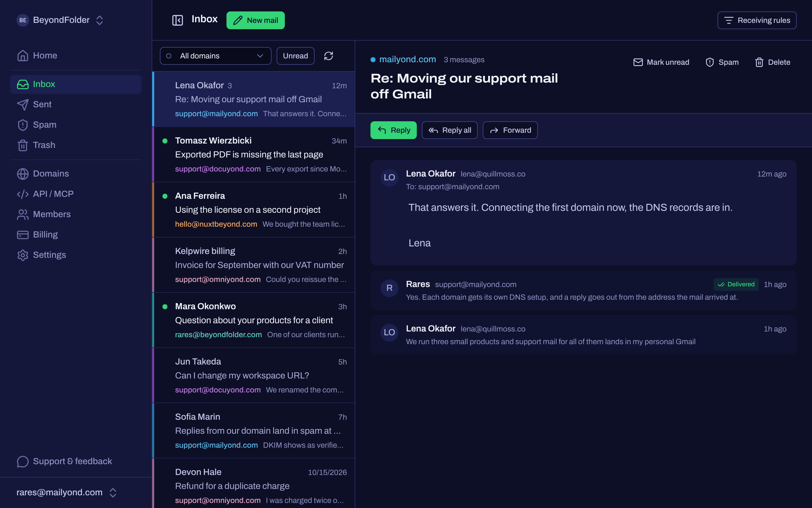Click the mailyond.com domain link in thread header
Image resolution: width=812 pixels, height=508 pixels.
tap(407, 59)
